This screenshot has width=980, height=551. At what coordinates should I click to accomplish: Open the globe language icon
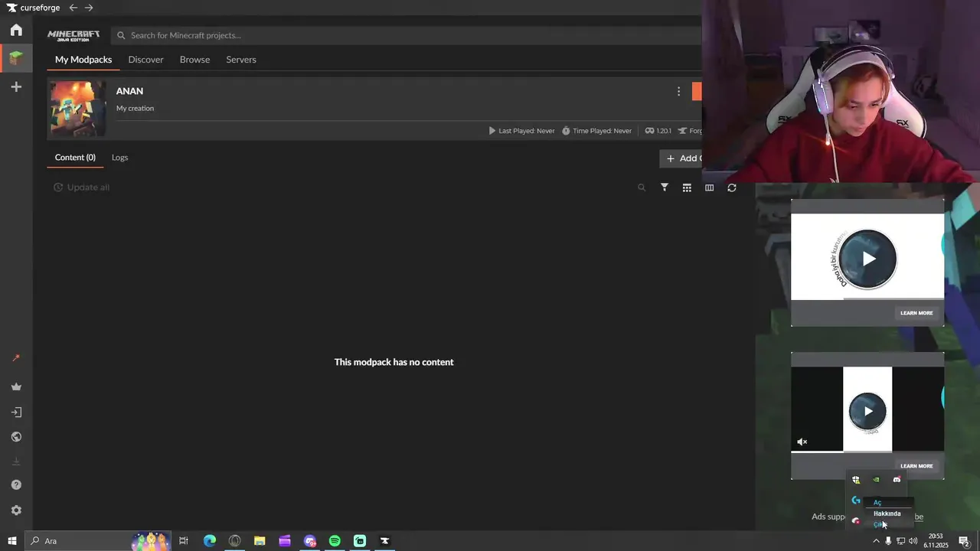16,437
